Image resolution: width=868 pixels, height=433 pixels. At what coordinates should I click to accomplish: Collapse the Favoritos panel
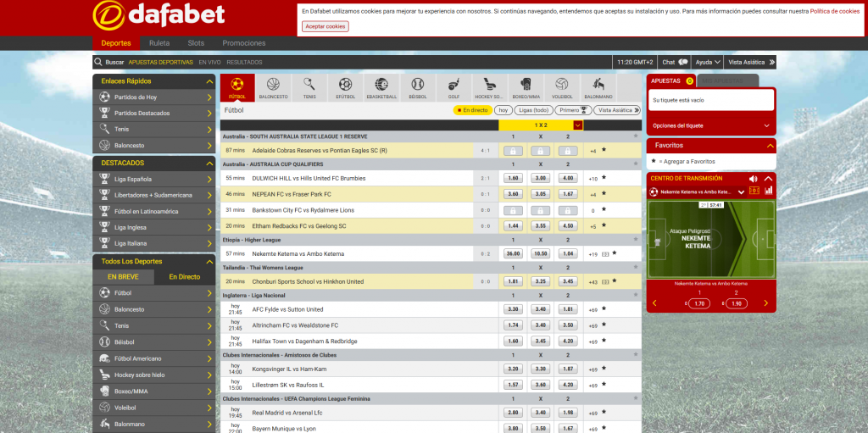tap(770, 146)
